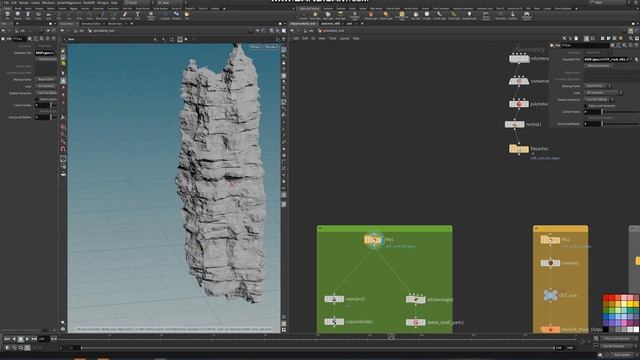The width and height of the screenshot is (640, 360).
Task: Click the Switcher shelf tool
Action: tap(513, 16)
